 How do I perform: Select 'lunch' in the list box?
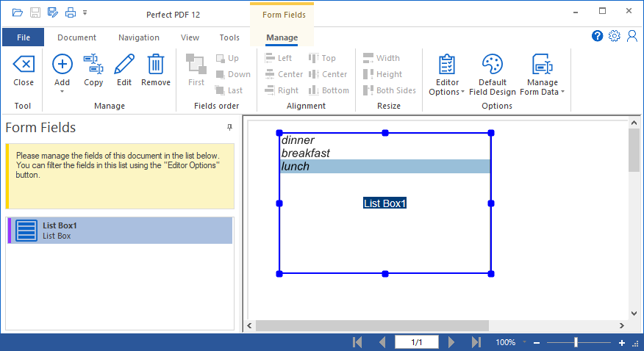click(385, 167)
